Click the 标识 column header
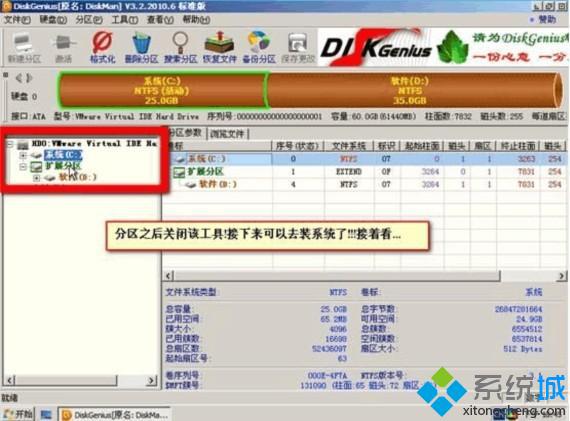 (386, 146)
